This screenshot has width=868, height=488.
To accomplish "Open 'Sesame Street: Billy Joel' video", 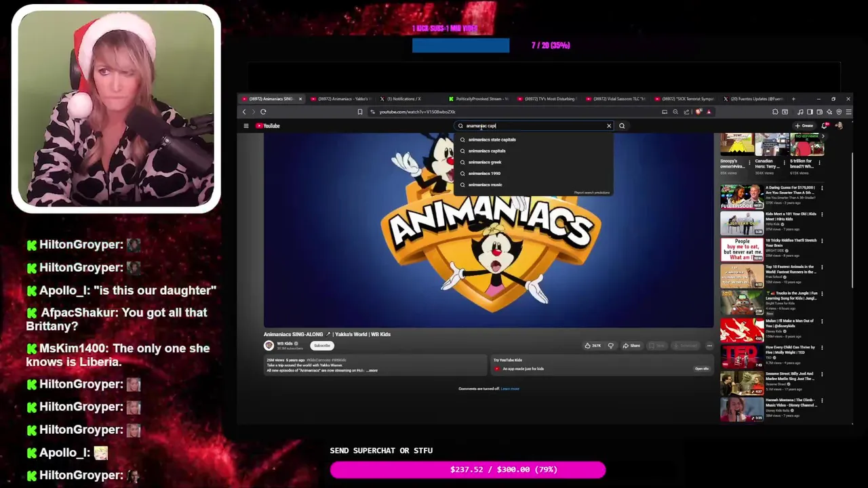I will [x=741, y=383].
